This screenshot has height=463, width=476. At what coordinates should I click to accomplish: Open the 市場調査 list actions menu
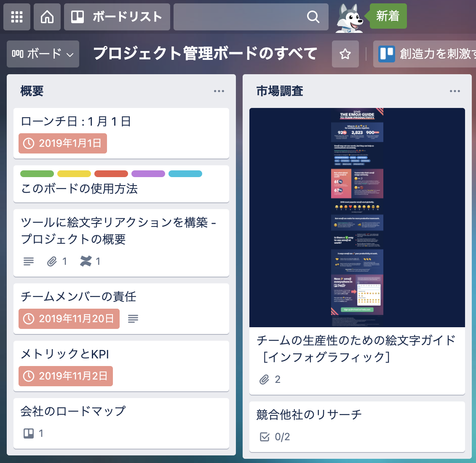click(455, 91)
